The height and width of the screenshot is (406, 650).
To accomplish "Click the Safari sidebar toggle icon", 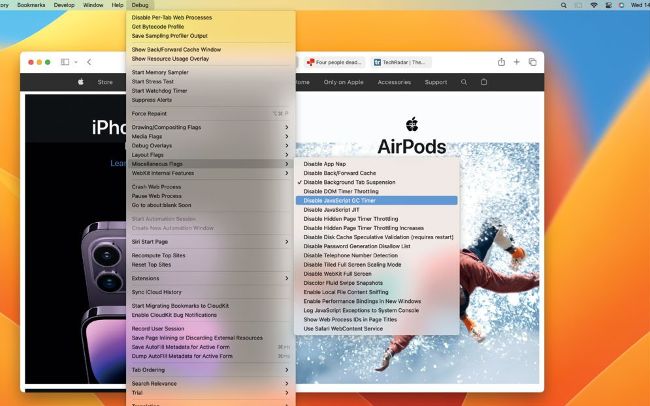I will 65,62.
